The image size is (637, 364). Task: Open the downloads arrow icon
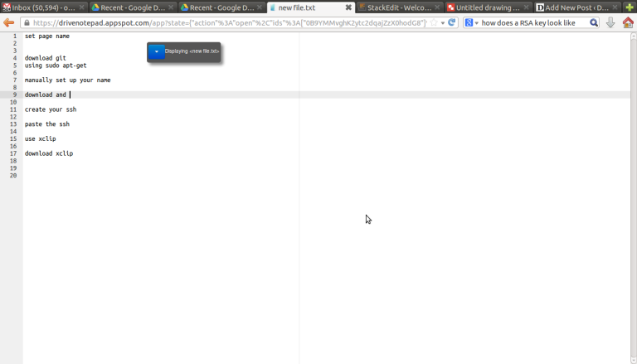click(x=611, y=23)
